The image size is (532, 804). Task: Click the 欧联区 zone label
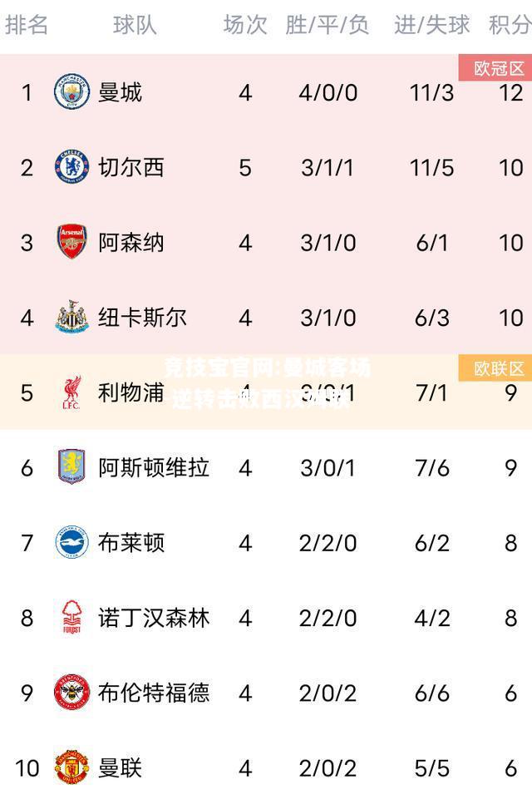pos(495,367)
